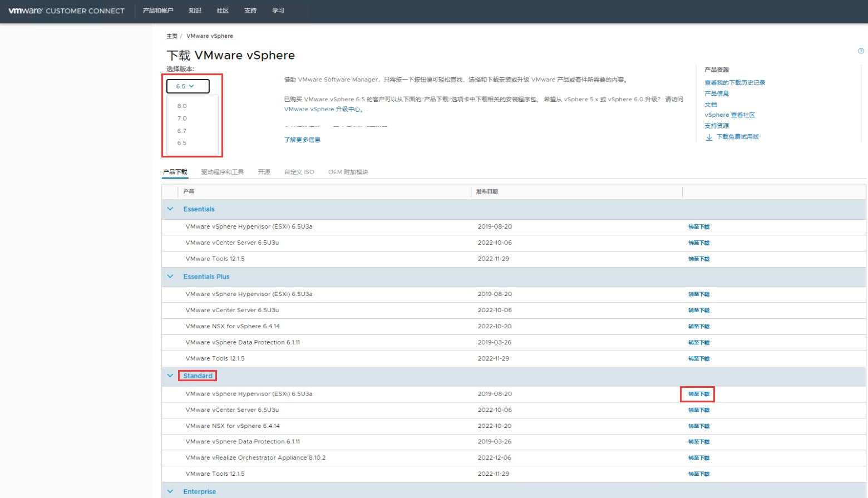
Task: Go to download for Essentials vCenter Server 6.5U3u
Action: pos(699,243)
